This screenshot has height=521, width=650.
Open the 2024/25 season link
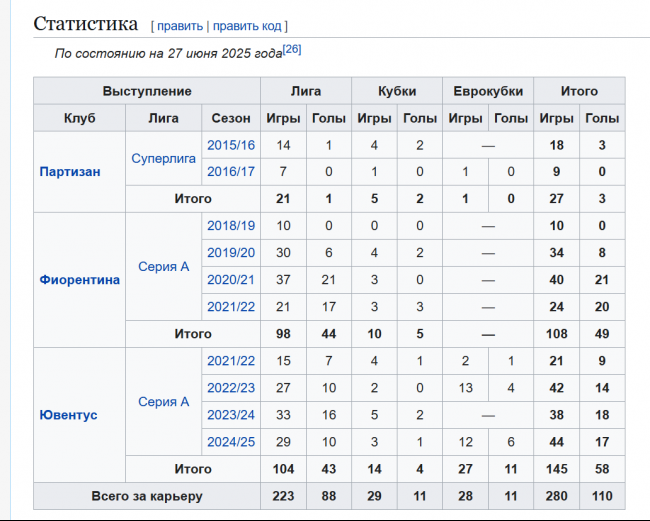pos(231,442)
